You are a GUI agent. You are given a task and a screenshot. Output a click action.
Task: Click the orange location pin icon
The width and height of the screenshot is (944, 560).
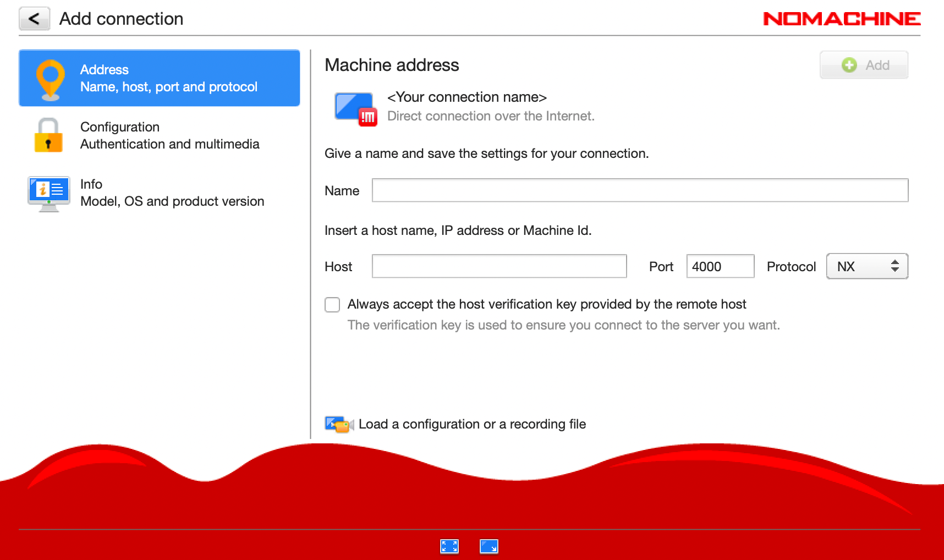tap(50, 79)
